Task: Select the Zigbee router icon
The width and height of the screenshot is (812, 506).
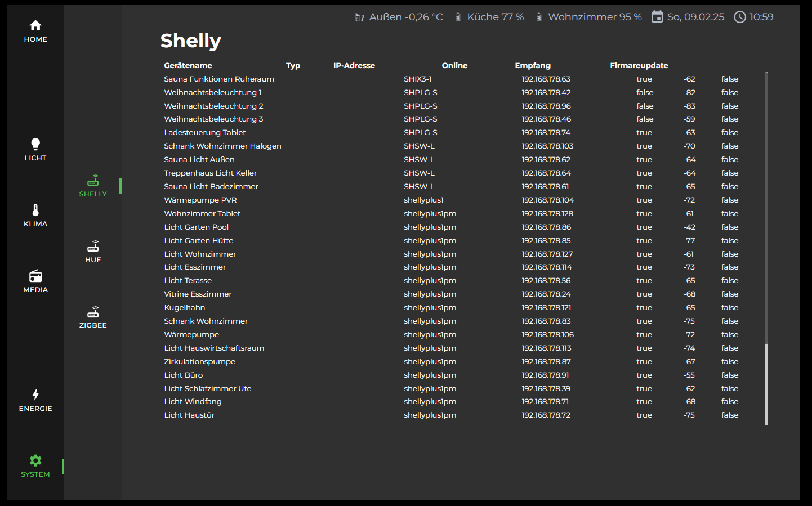Action: (x=93, y=312)
